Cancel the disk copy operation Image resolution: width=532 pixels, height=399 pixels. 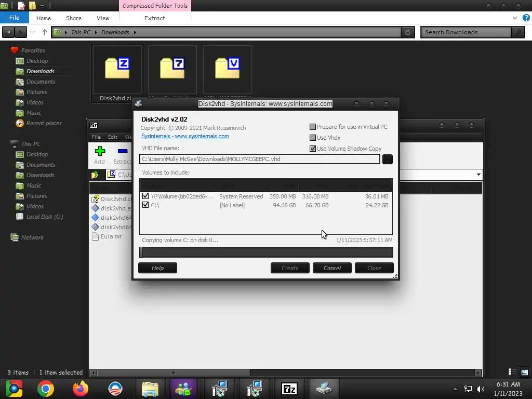click(x=332, y=268)
